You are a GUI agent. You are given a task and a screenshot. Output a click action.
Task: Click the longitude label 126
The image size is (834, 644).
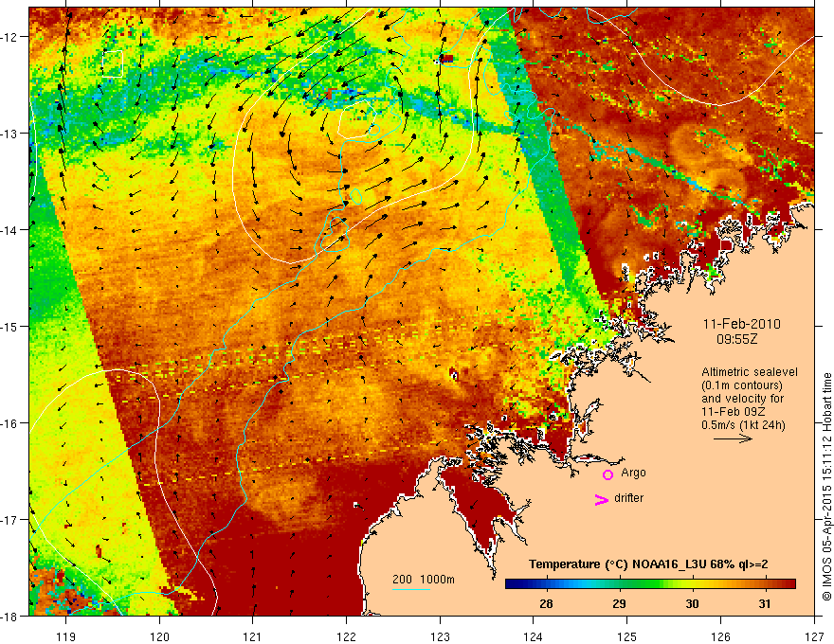click(x=720, y=636)
